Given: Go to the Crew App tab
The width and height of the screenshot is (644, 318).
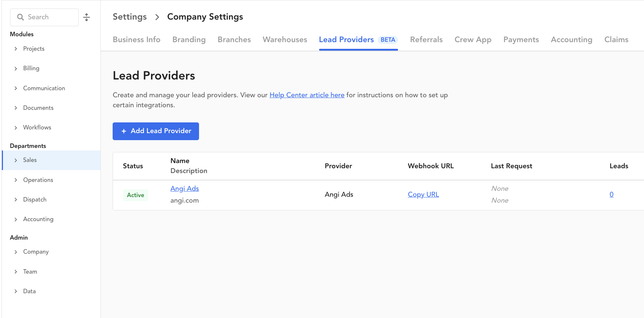Looking at the screenshot, I should pos(473,40).
